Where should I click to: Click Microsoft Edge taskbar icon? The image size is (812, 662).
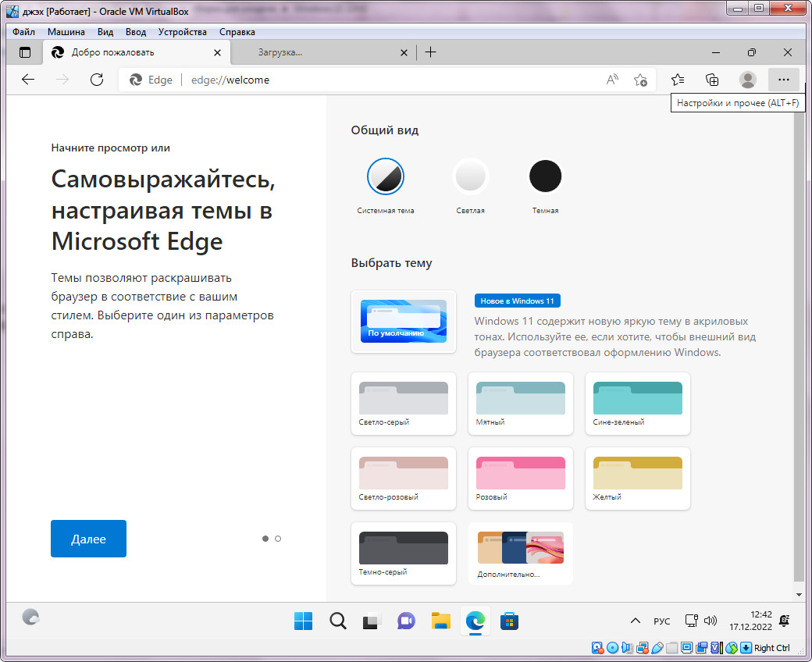475,621
